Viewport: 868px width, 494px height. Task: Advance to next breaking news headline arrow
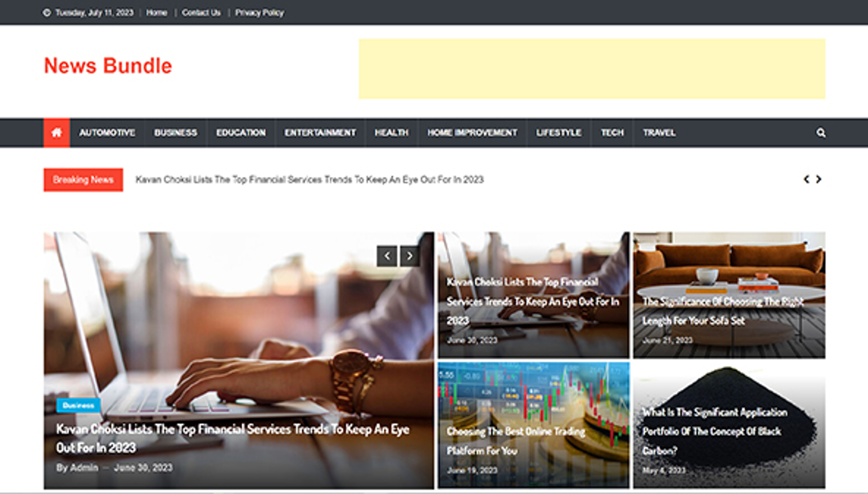818,179
